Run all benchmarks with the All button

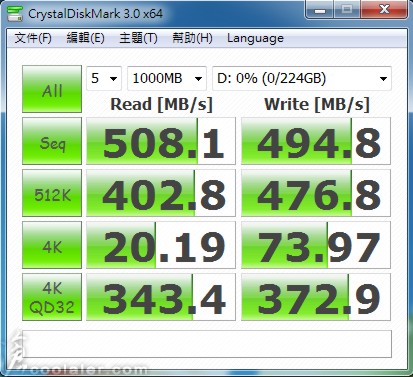pos(52,89)
